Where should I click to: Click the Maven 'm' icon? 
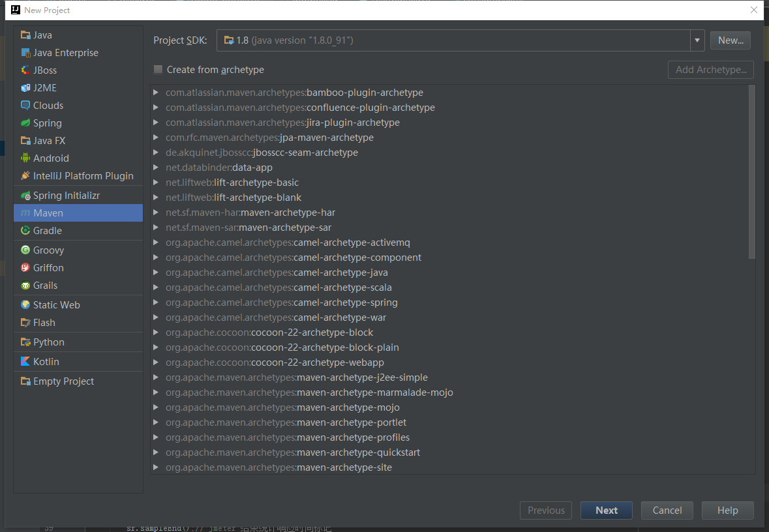(x=25, y=213)
